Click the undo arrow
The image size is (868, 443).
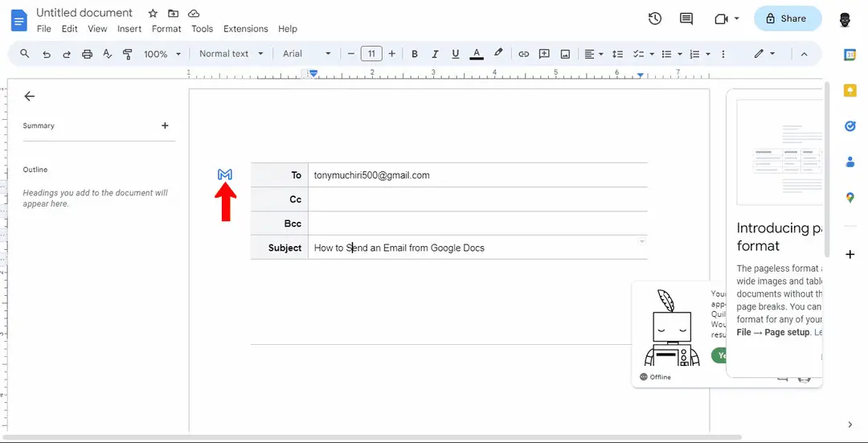point(47,54)
